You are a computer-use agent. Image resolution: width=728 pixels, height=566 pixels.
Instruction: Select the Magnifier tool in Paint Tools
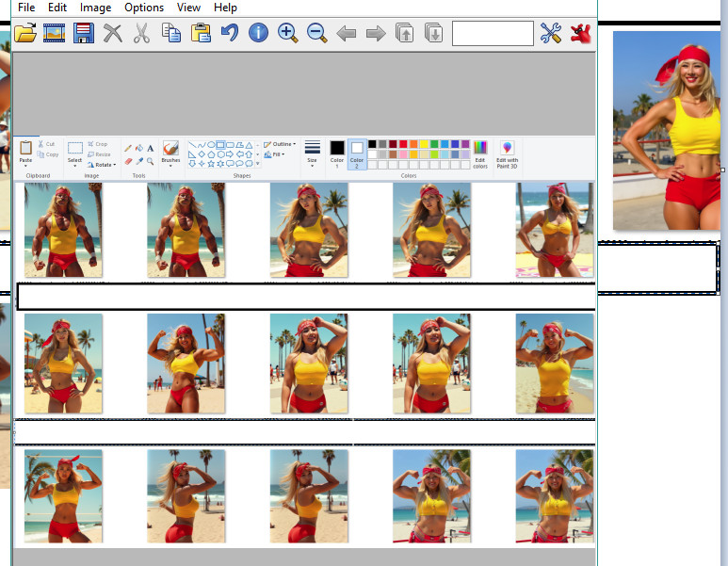point(151,161)
